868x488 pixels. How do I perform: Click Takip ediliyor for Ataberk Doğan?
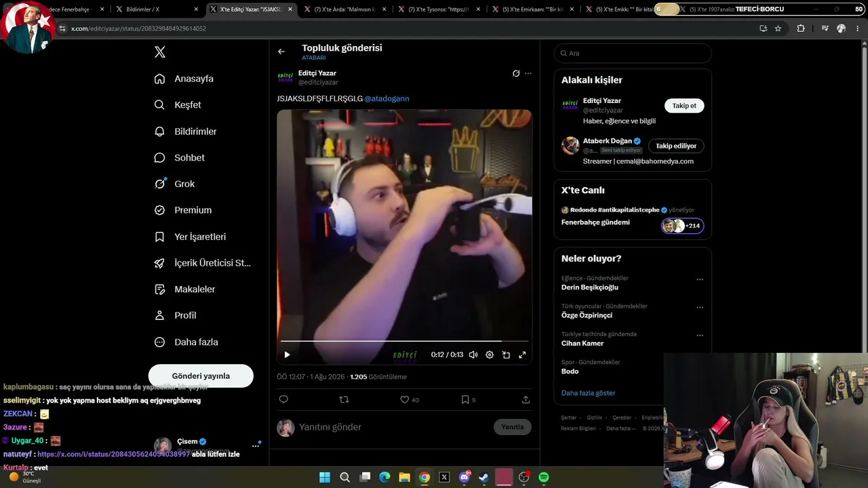(676, 146)
